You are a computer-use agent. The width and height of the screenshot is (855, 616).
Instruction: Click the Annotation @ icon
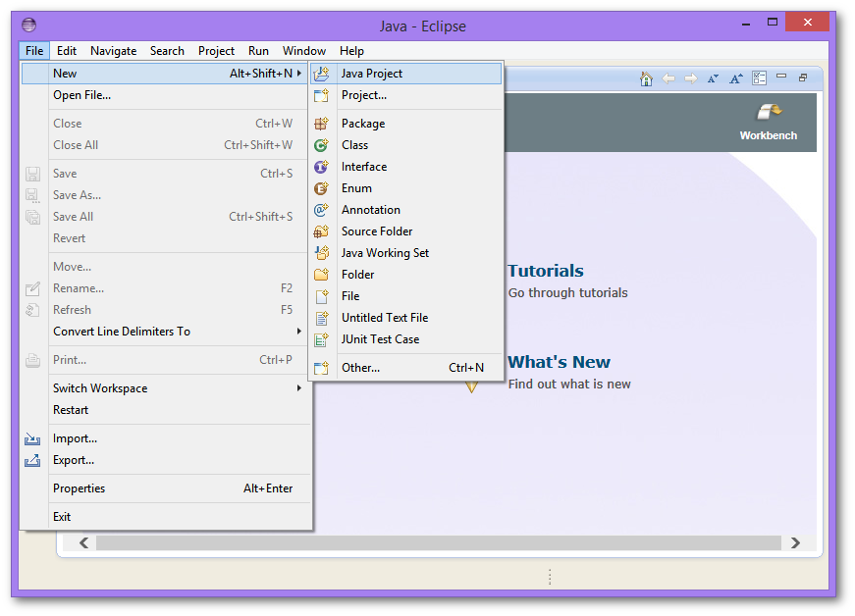click(322, 210)
